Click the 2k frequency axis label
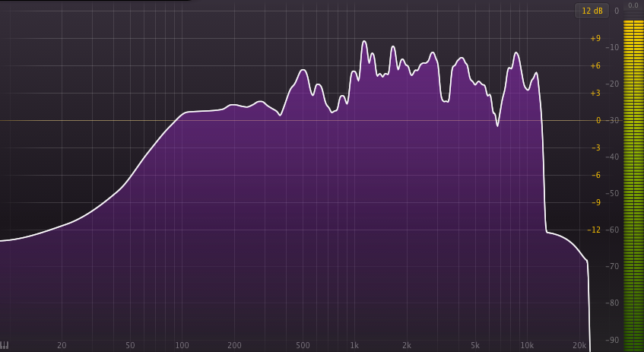Viewport: 644px width, 352px height. pos(407,345)
